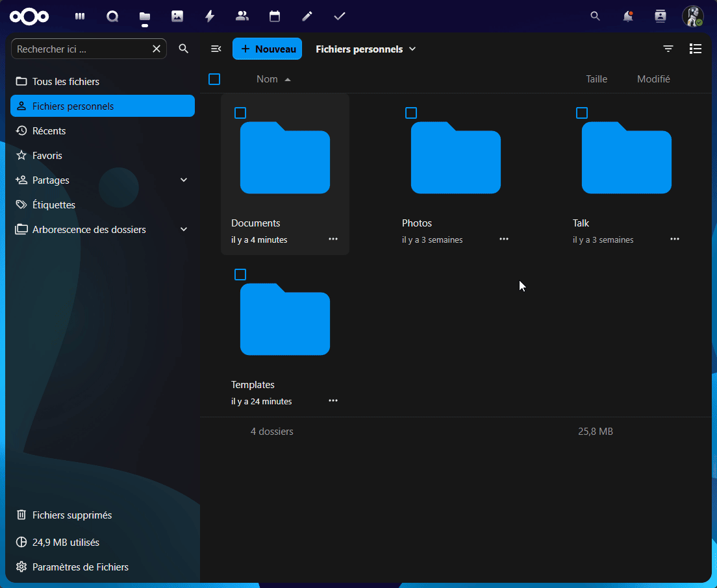Screen dimensions: 717x588
Task: Open the Activity lightning icon
Action: tap(210, 16)
